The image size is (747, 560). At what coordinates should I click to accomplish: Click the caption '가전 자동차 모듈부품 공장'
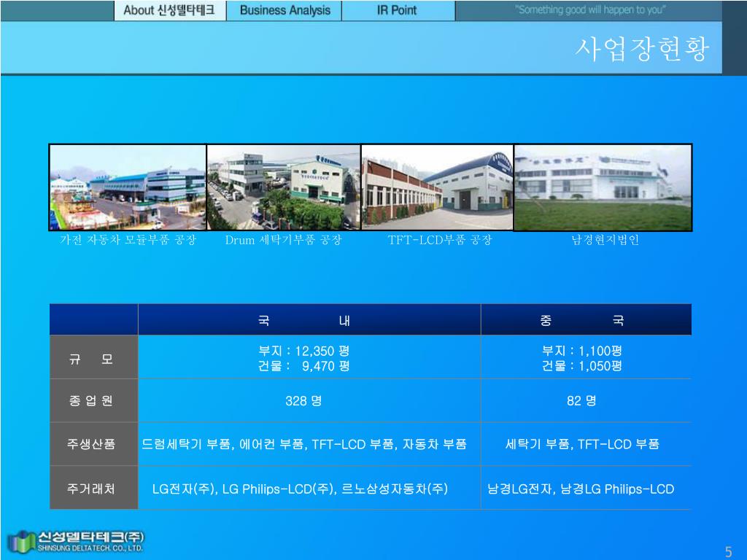[128, 240]
